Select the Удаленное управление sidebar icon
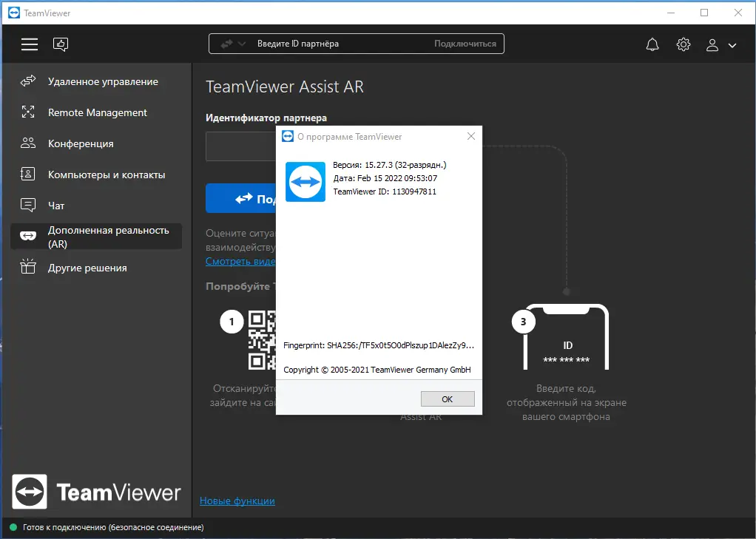The height and width of the screenshot is (539, 756). (27, 81)
